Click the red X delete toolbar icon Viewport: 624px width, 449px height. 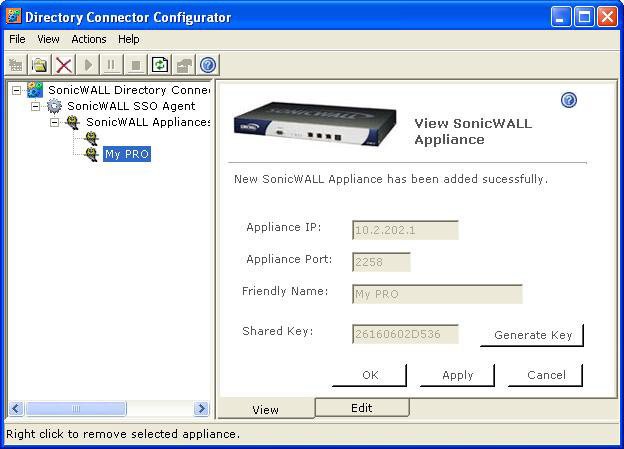coord(64,65)
